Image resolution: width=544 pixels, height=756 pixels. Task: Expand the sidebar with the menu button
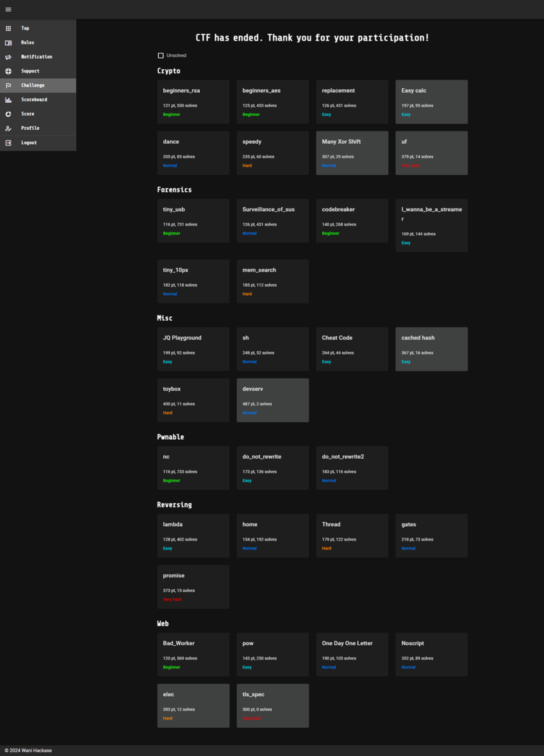click(8, 9)
